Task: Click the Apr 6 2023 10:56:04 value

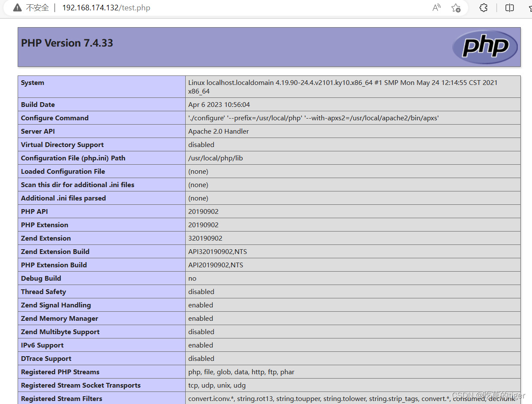Action: pos(219,104)
